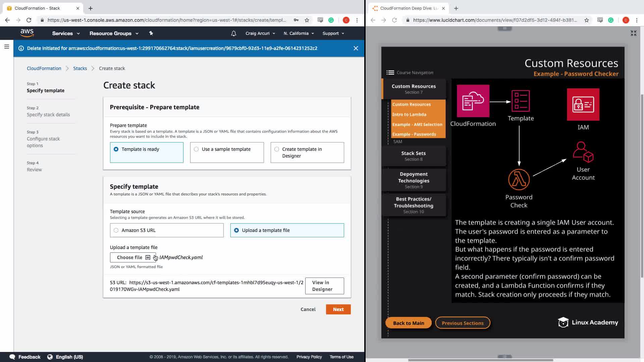644x362 pixels.
Task: Exit fullscreen in the Lucidchart viewer
Action: point(633,33)
